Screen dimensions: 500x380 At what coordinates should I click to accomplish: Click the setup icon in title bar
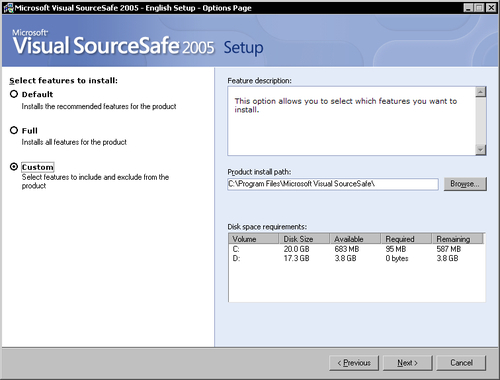[8, 8]
